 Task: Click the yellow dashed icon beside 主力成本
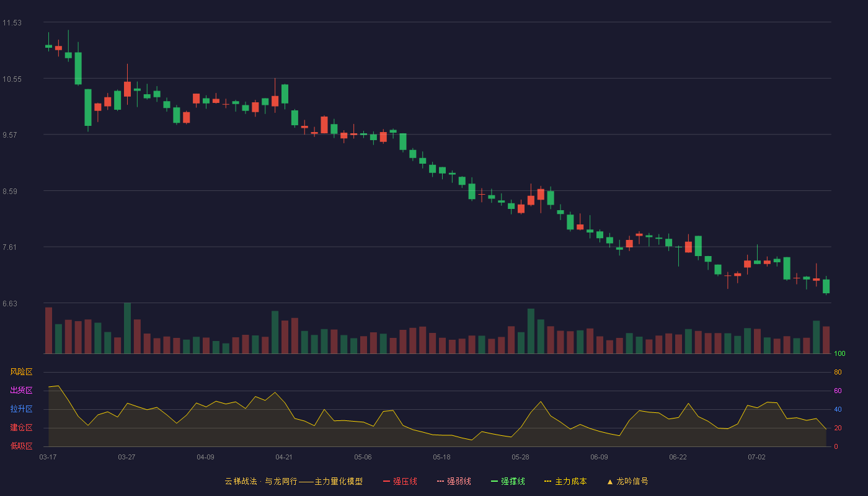click(x=547, y=481)
